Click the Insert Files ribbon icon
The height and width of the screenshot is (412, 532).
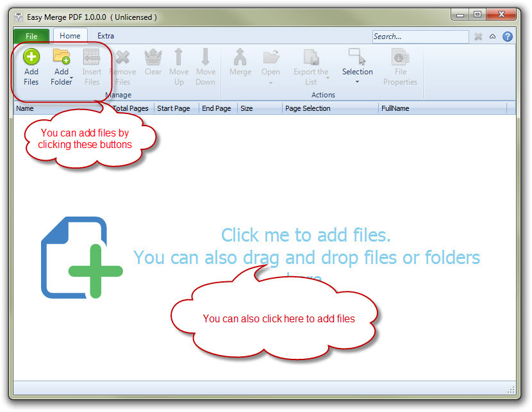pos(92,56)
